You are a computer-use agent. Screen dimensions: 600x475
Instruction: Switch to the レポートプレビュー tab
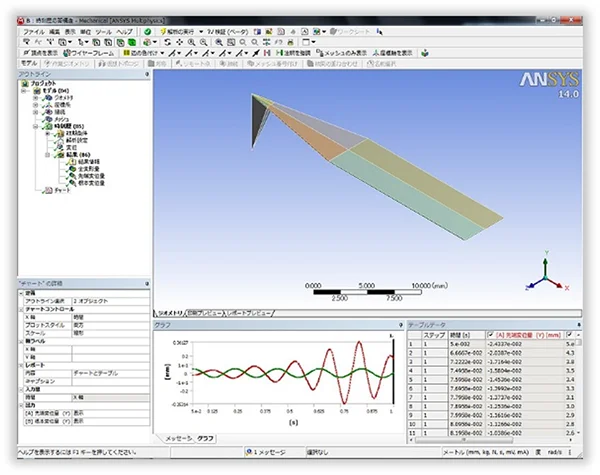pos(250,313)
